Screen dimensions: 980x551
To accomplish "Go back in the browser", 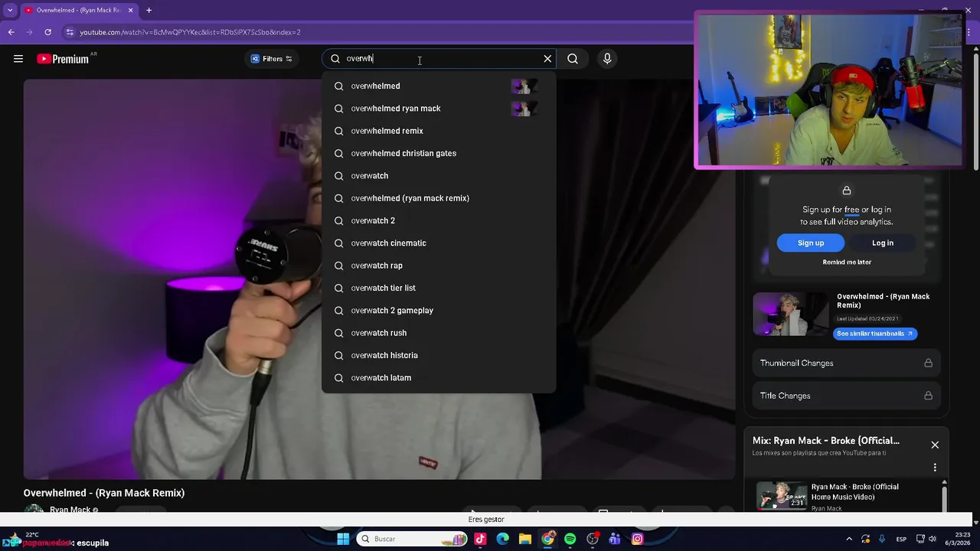I will click(11, 32).
